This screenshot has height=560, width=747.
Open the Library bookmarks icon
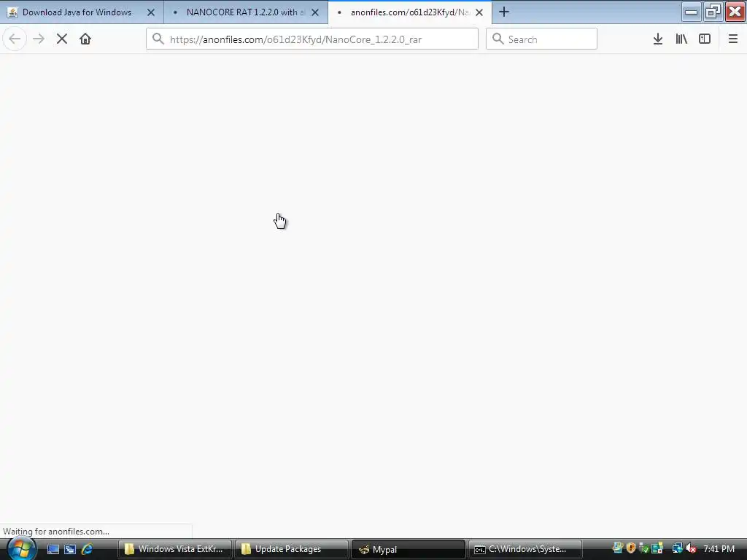(x=681, y=39)
